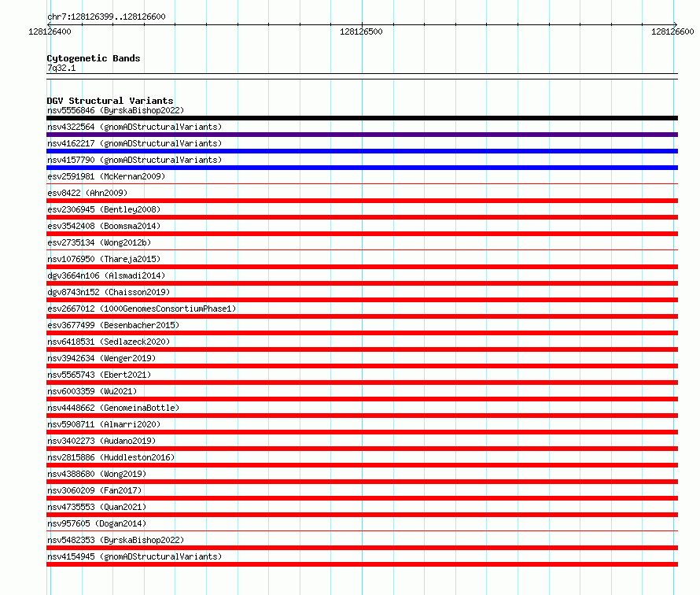Click the thin red nsv957605 line

coord(362,530)
